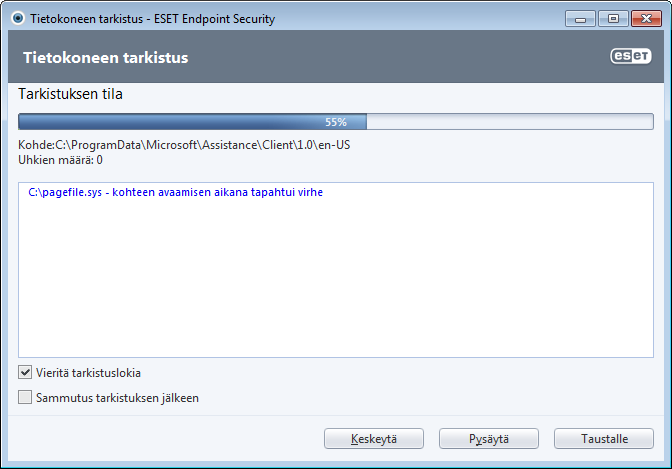Image resolution: width=672 pixels, height=469 pixels.
Task: Toggle Vieritä tarkistuslokia checkbox
Action: [x=25, y=372]
